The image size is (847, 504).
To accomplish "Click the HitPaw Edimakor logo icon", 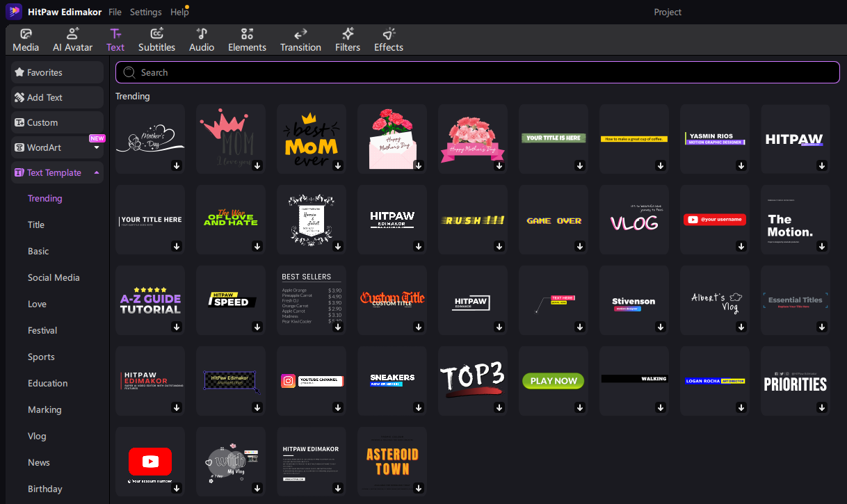I will pyautogui.click(x=14, y=12).
